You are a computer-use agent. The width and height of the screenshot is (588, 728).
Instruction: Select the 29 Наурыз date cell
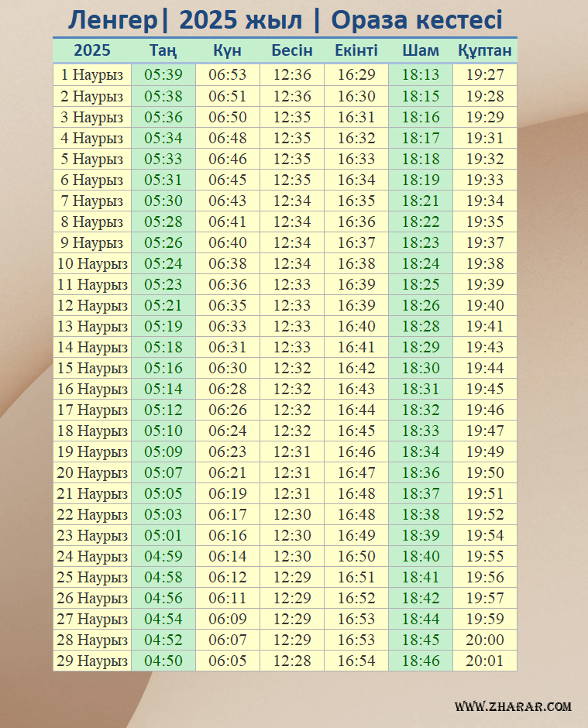coord(92,661)
